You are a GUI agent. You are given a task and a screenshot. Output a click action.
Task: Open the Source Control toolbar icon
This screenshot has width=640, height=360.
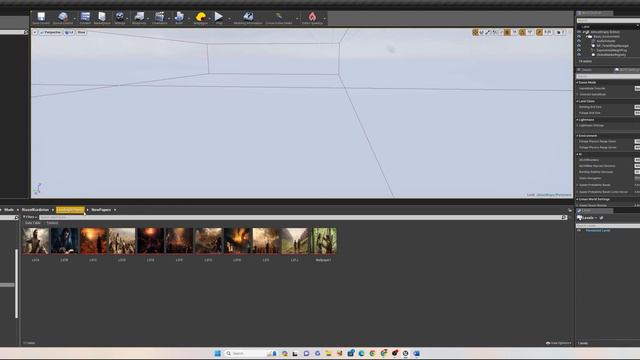tap(62, 17)
